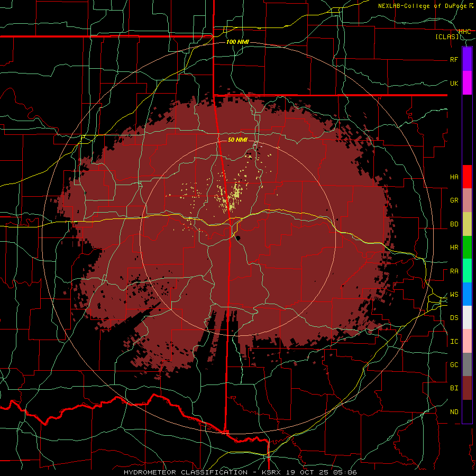Click the blue WS legend swatch

(x=467, y=294)
